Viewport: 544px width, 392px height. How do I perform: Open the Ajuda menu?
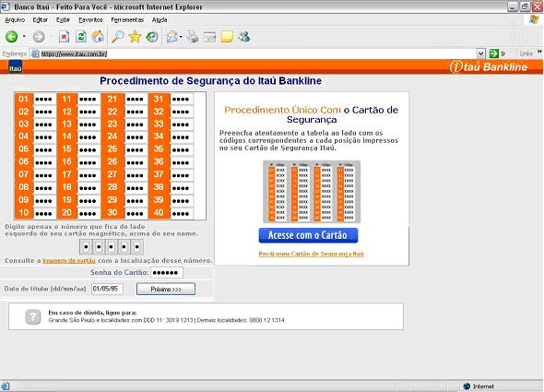tap(160, 19)
